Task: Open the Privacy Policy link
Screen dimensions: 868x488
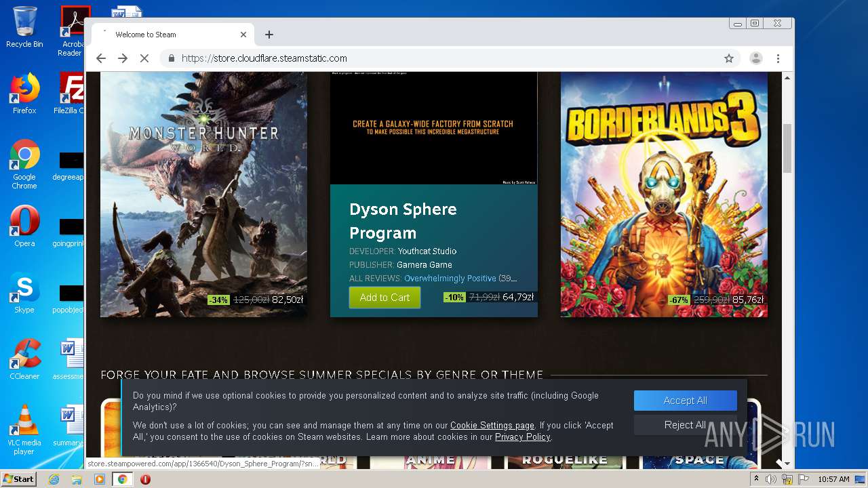Action: (523, 437)
